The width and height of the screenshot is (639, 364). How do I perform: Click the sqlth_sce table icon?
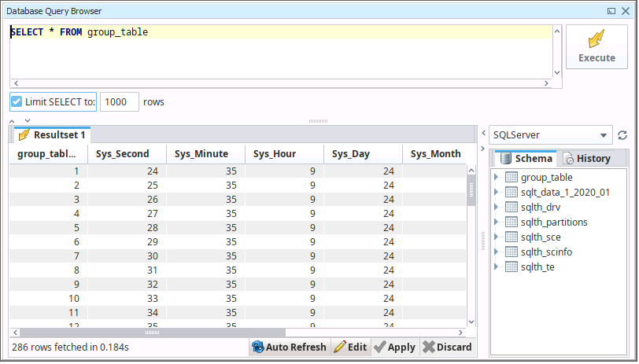tap(511, 237)
